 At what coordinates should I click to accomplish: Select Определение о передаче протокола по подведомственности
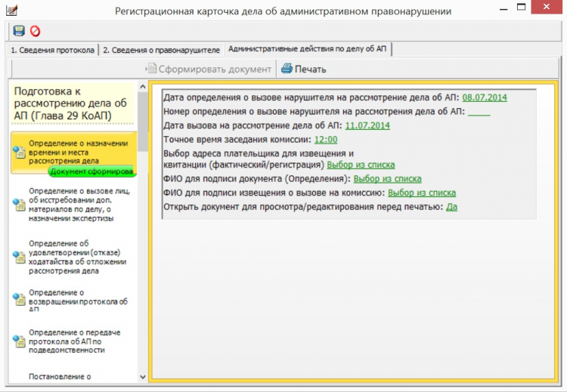74,341
